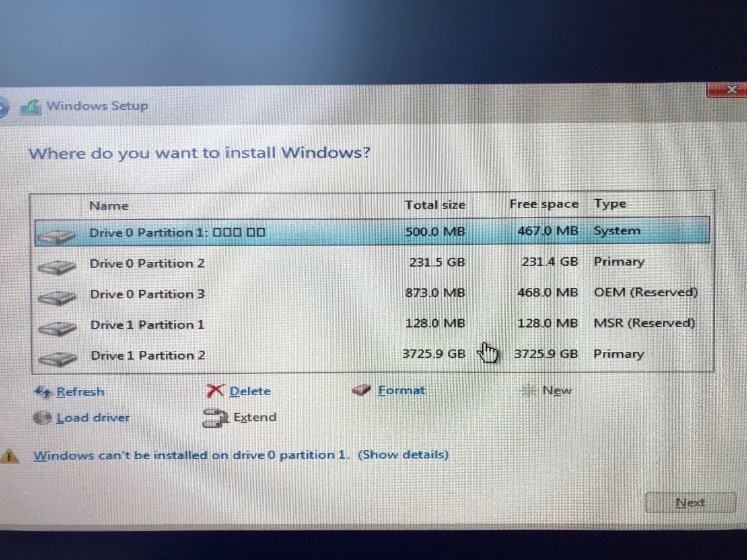Click the 231.4 GB free space cell
Image resolution: width=747 pixels, height=560 pixels.
coord(550,262)
